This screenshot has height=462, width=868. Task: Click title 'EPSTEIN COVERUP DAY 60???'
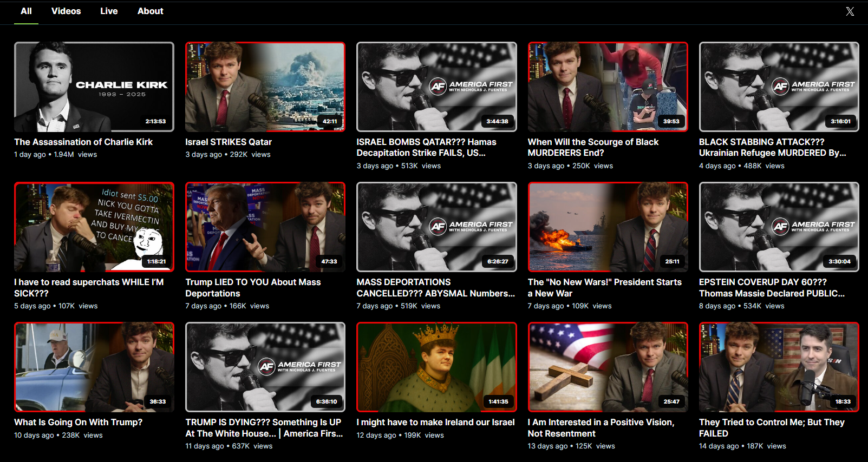click(x=772, y=287)
